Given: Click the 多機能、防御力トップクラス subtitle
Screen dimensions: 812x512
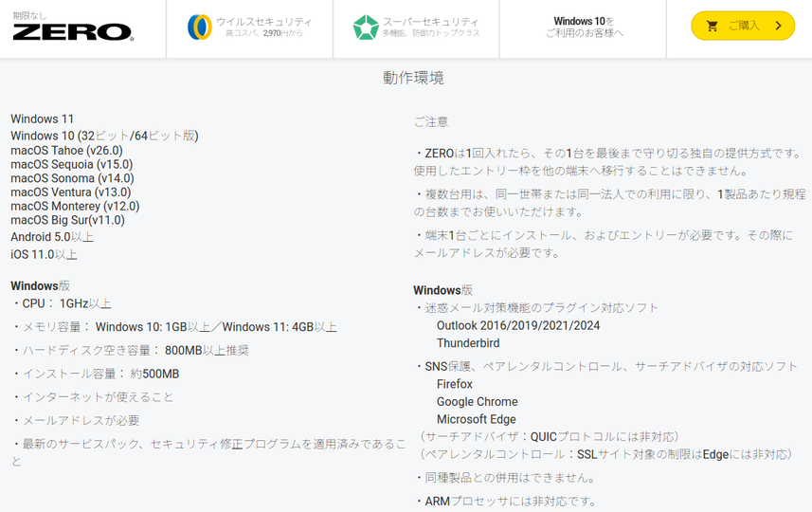Looking at the screenshot, I should point(430,34).
